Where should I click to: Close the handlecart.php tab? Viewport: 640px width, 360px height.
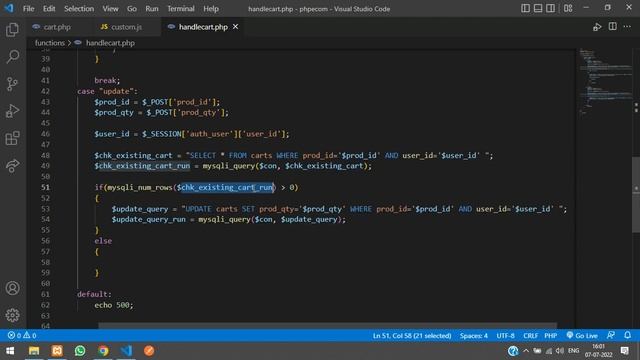(236, 27)
